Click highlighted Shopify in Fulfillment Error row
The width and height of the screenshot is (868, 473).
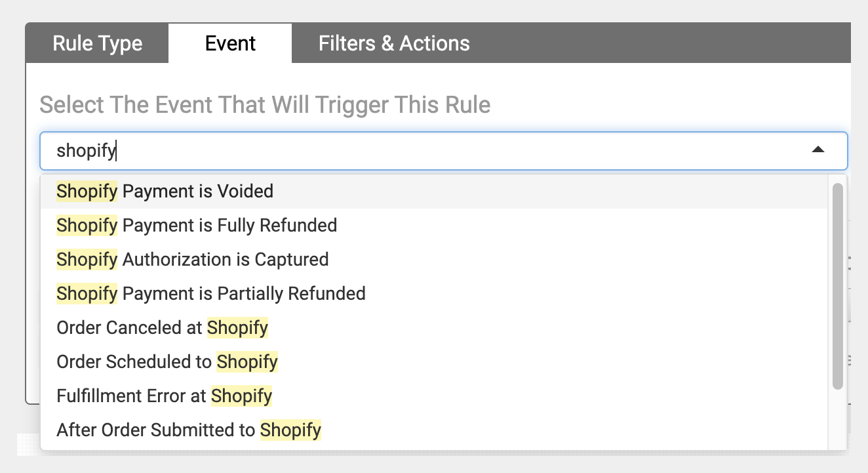[241, 396]
